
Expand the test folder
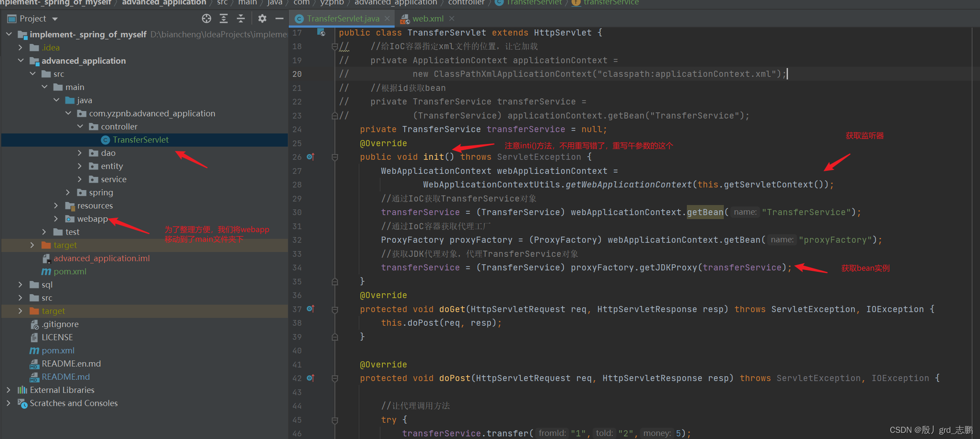(x=44, y=232)
